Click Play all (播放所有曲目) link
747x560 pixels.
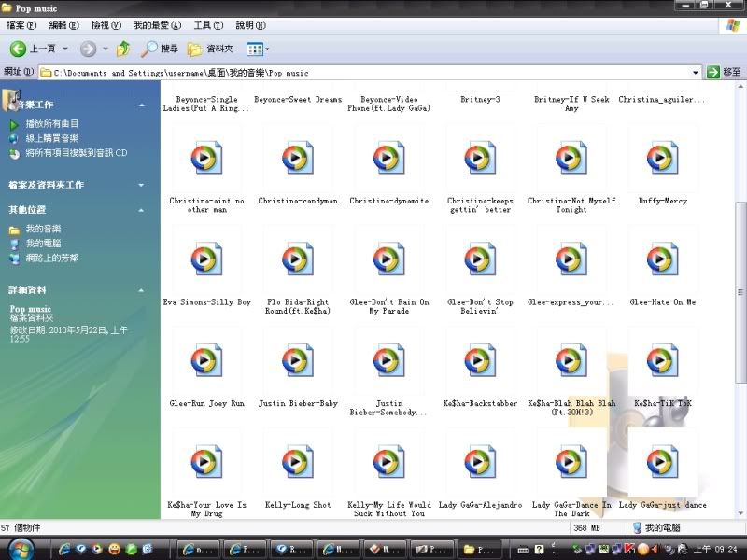[x=51, y=124]
